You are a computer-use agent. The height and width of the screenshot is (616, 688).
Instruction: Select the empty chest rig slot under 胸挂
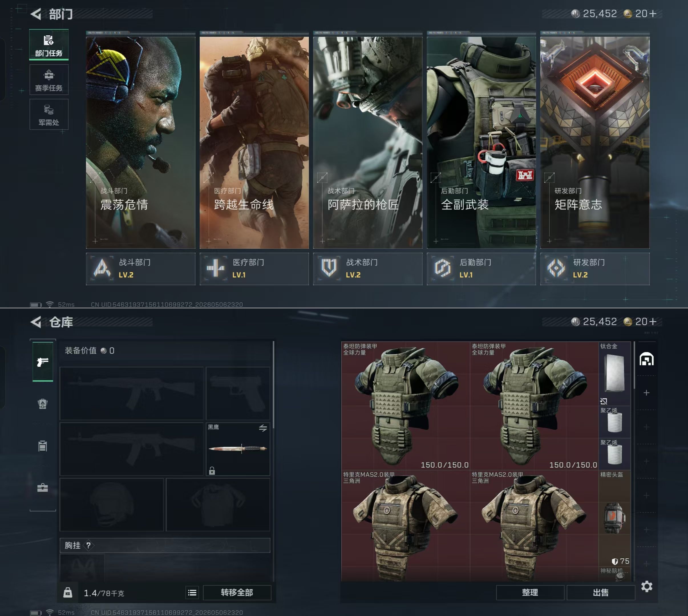82,568
